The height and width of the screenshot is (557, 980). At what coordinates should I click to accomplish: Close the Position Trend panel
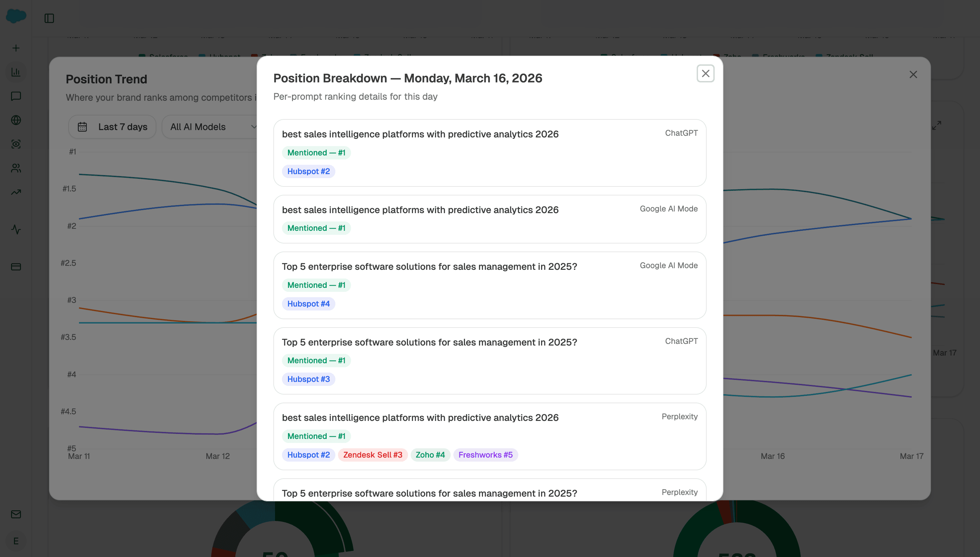click(913, 75)
